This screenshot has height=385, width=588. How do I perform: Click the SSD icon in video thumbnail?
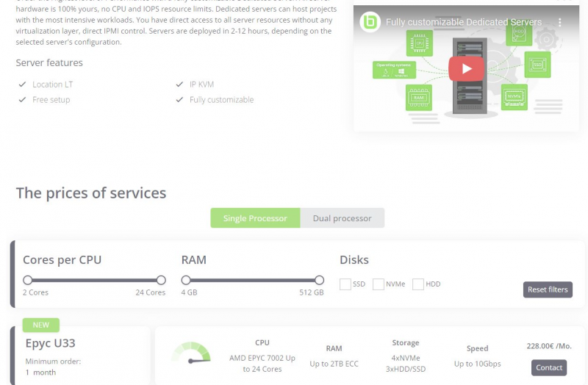pos(537,65)
